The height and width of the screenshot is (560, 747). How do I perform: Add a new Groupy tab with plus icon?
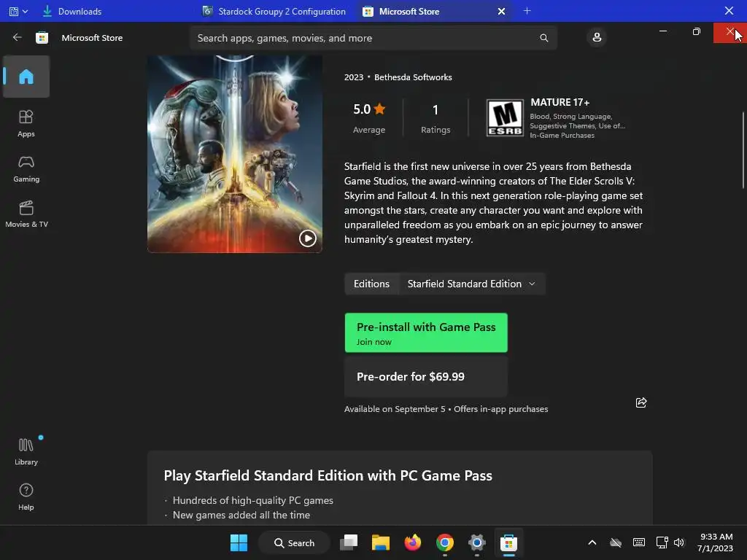527,11
